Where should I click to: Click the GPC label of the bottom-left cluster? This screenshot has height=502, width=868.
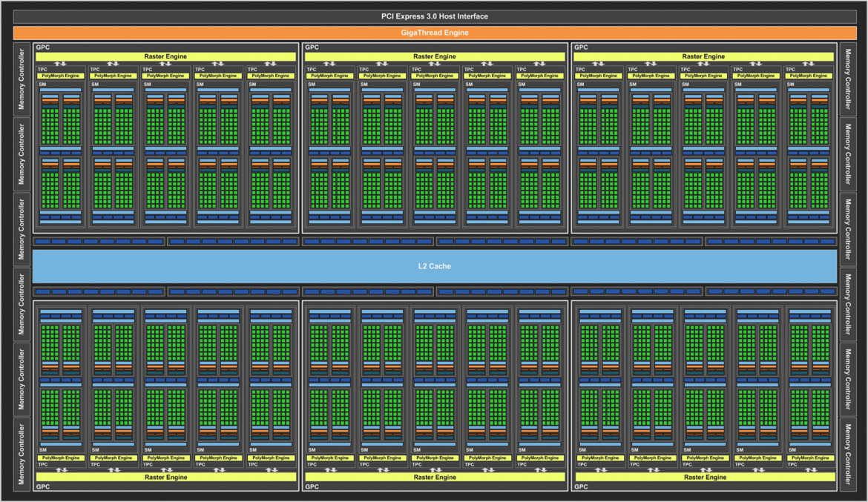point(42,487)
